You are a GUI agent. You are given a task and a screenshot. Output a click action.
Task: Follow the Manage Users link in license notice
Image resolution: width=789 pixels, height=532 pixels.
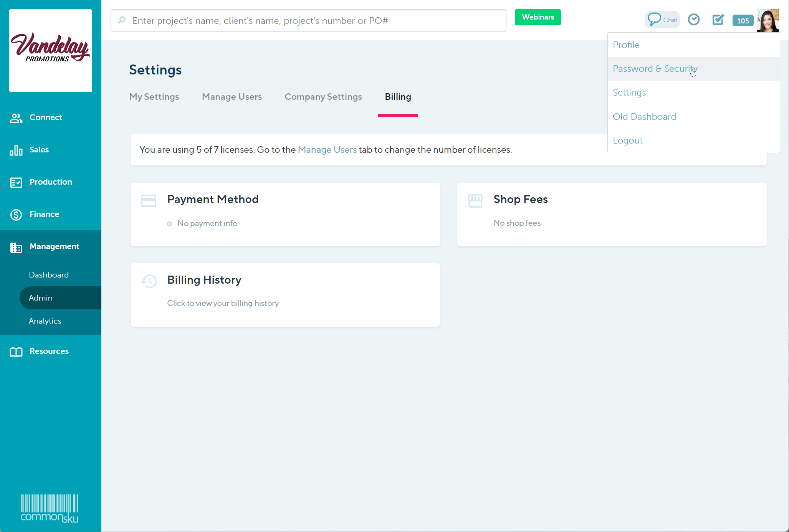(327, 150)
